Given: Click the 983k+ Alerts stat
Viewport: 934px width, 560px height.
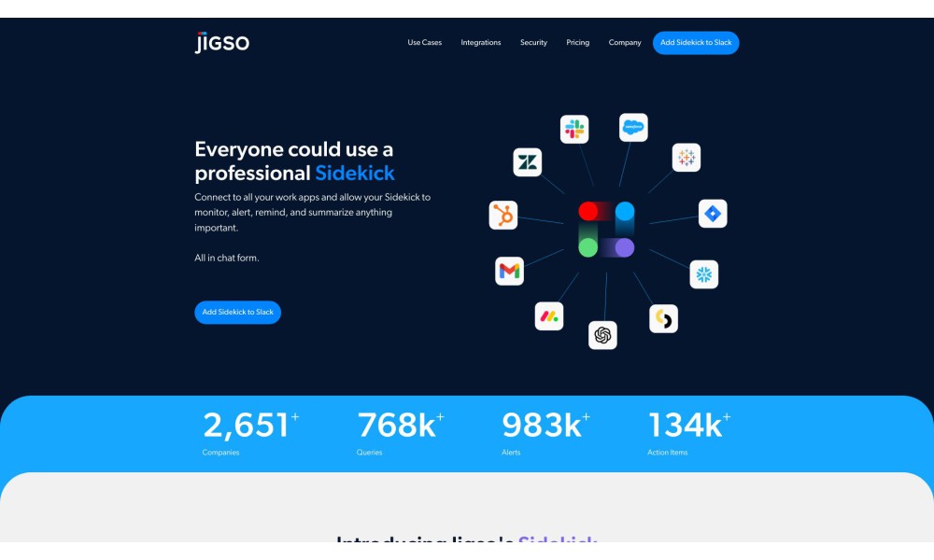Looking at the screenshot, I should click(545, 433).
